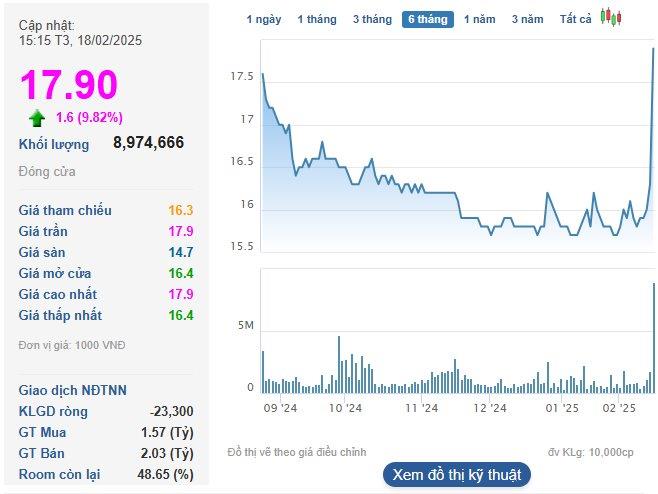Click the Room còn lại percentage

(169, 474)
